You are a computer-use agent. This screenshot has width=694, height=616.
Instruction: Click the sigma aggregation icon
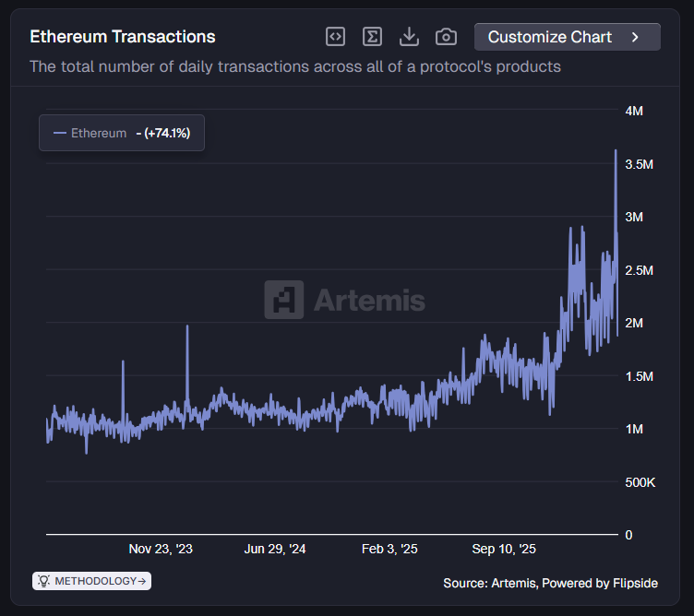372,37
